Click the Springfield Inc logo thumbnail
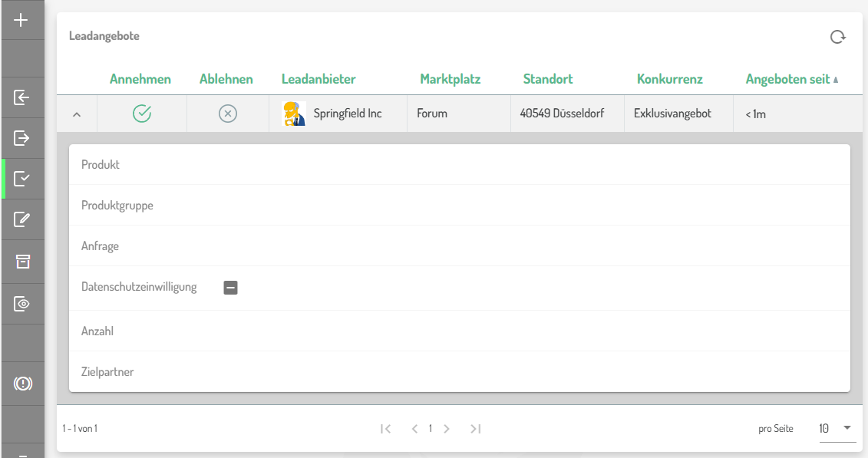The width and height of the screenshot is (868, 458). 294,114
